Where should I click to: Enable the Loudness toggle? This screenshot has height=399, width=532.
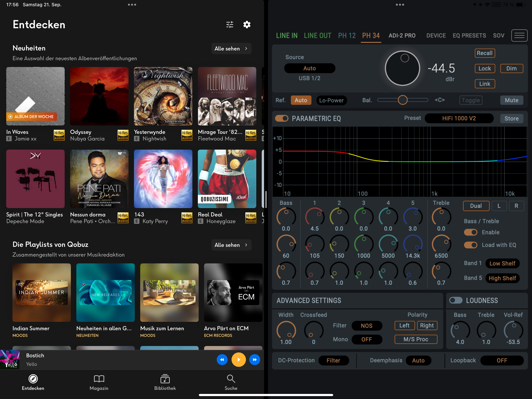[456, 300]
